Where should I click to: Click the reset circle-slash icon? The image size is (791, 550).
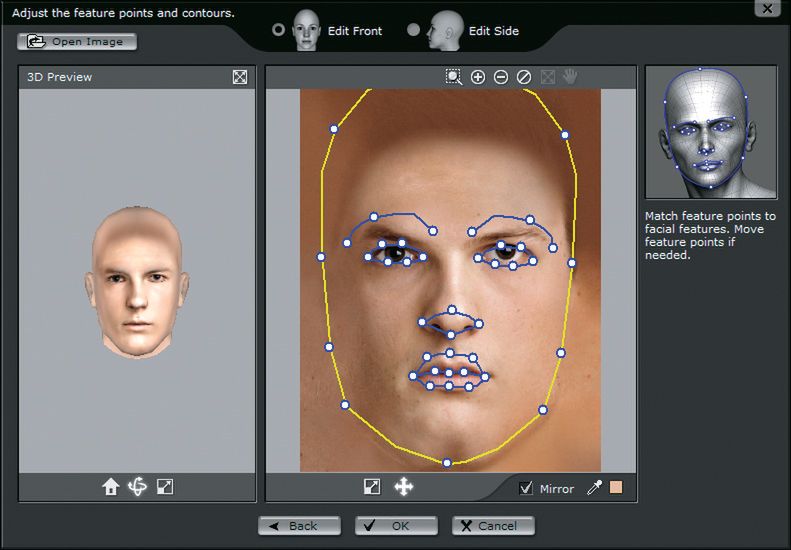(524, 77)
